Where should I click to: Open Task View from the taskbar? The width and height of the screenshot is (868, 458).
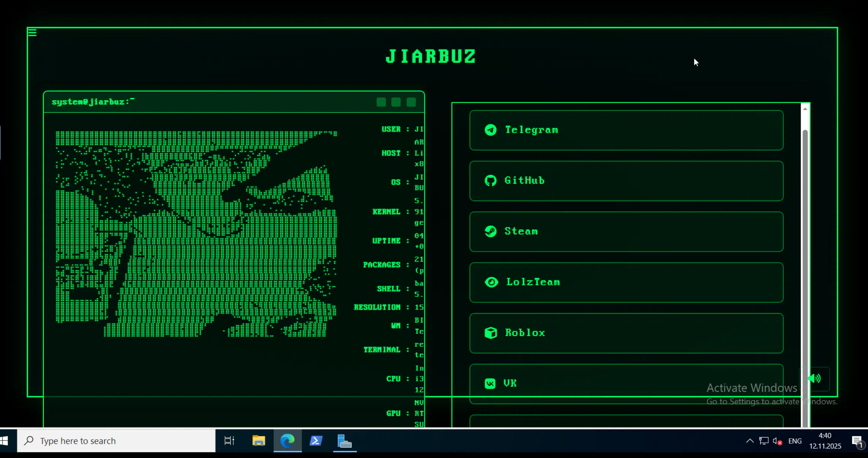(229, 441)
